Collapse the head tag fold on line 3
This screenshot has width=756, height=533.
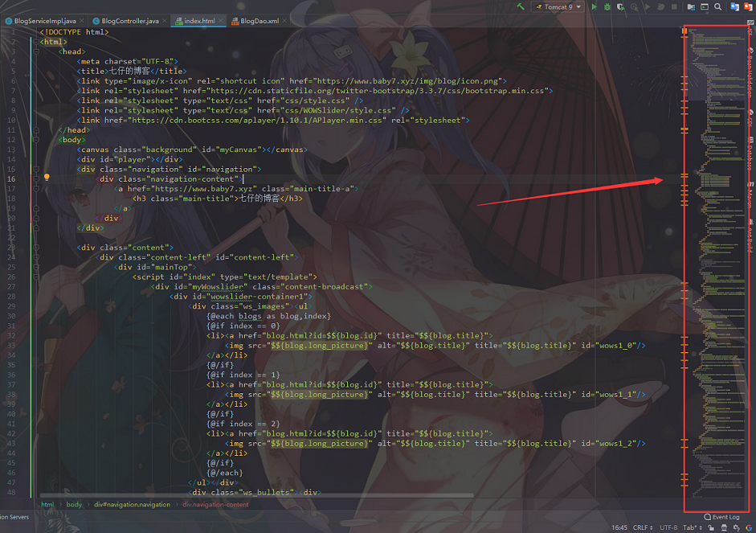(x=36, y=51)
